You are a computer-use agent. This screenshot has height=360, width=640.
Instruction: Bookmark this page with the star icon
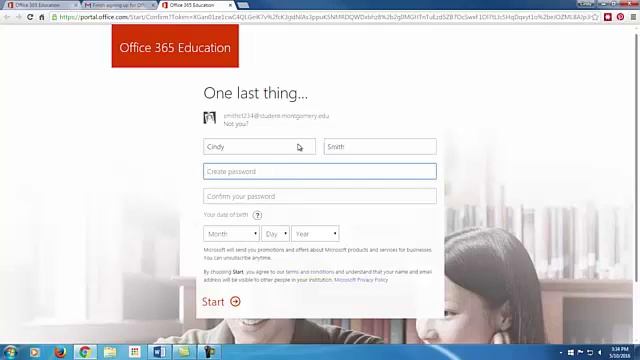(595, 17)
